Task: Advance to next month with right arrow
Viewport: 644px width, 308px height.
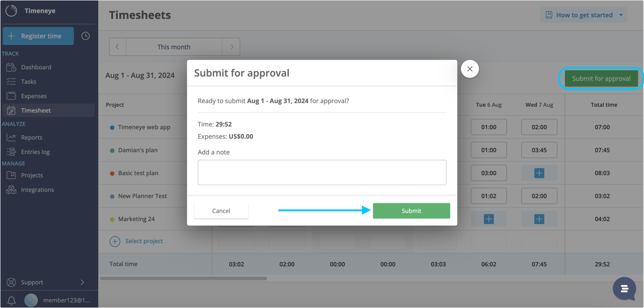Action: pyautogui.click(x=231, y=46)
